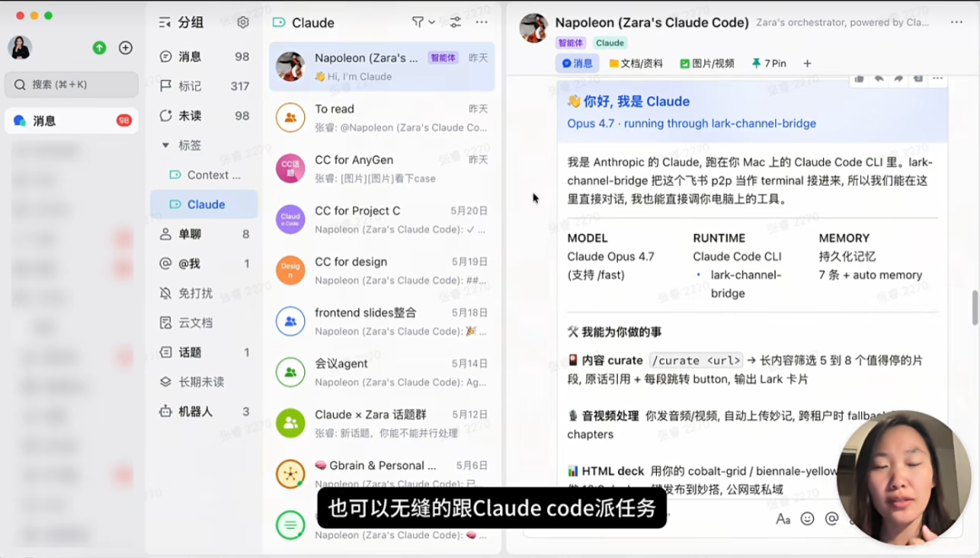This screenshot has width=980, height=558.
Task: Switch to the 图片/视频 tab
Action: [707, 64]
